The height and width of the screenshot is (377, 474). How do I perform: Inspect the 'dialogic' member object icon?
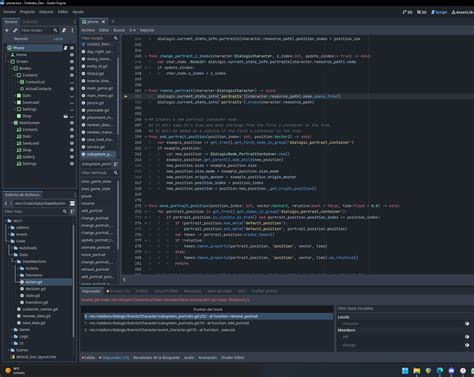(x=467, y=345)
